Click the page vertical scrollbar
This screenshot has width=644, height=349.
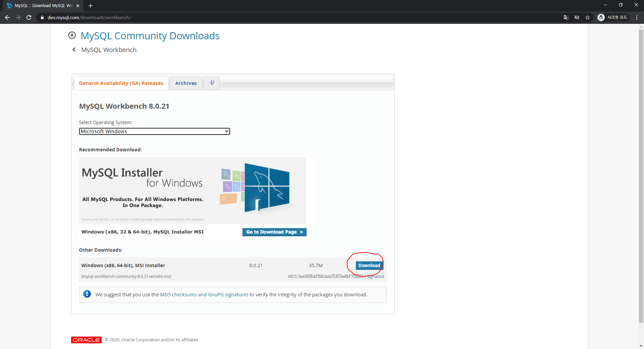(x=641, y=176)
